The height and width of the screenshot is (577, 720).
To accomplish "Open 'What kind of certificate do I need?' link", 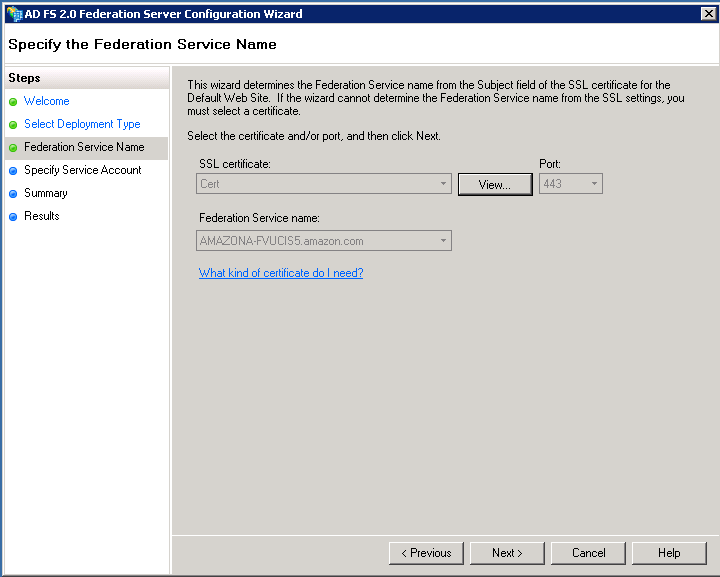I will [x=281, y=273].
